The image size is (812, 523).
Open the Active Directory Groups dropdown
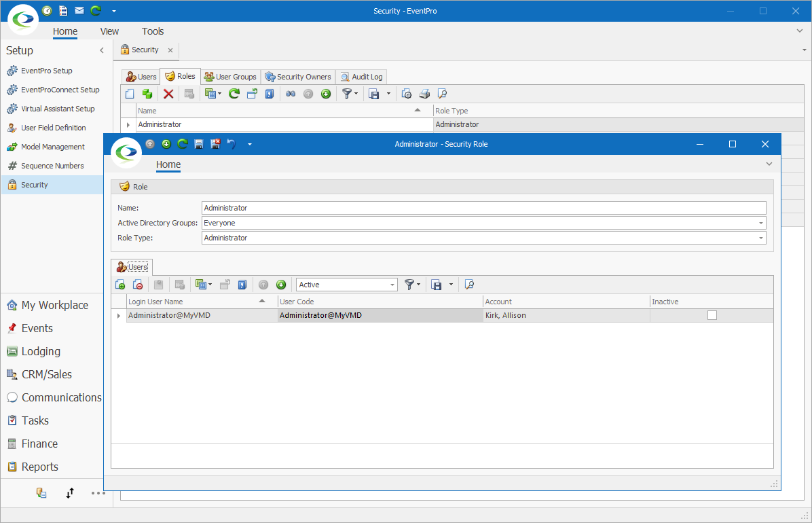(x=760, y=223)
